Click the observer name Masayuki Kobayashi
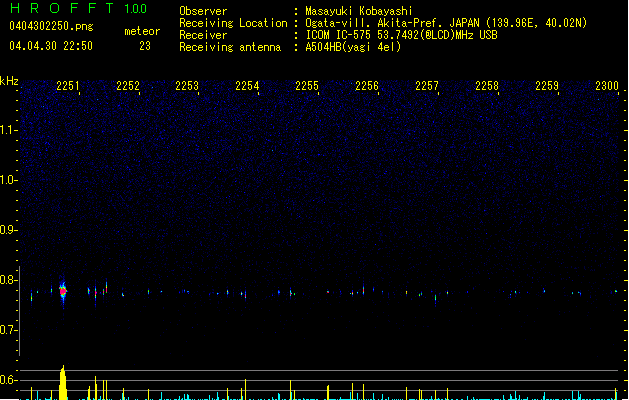 click(359, 11)
